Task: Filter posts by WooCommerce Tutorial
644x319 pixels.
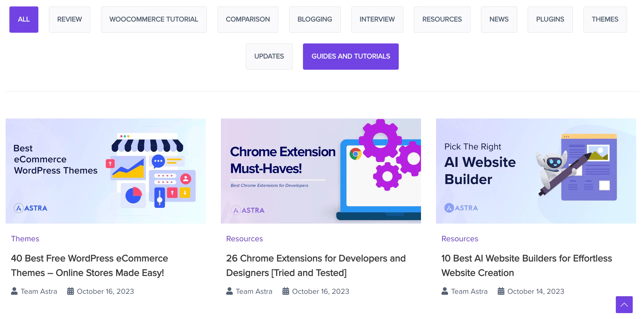Action: click(x=154, y=20)
